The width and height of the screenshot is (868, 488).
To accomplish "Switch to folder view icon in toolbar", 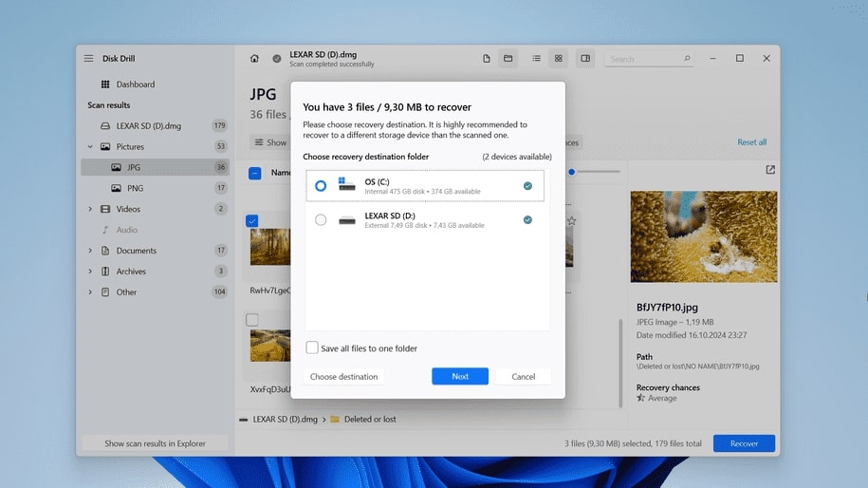I will [x=508, y=58].
